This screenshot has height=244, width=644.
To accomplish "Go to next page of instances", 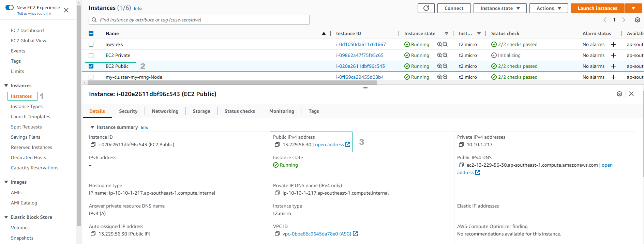I will 624,20.
